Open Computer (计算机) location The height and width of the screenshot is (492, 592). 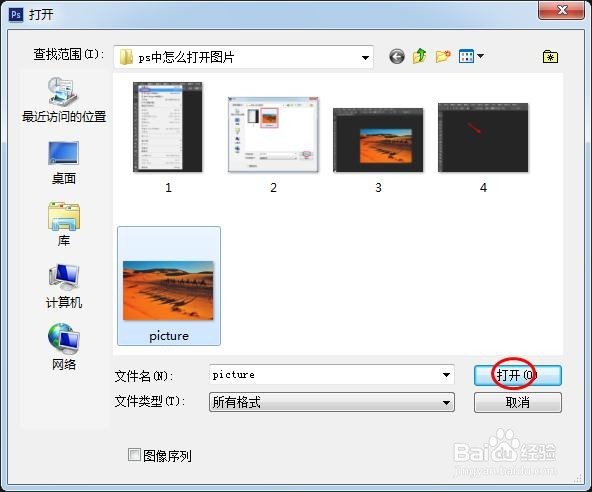tap(63, 287)
